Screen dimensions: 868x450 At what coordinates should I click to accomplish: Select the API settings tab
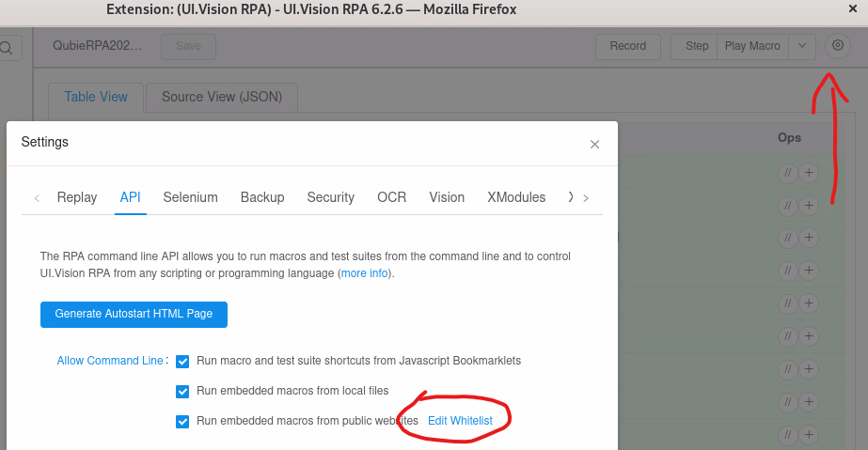[130, 197]
